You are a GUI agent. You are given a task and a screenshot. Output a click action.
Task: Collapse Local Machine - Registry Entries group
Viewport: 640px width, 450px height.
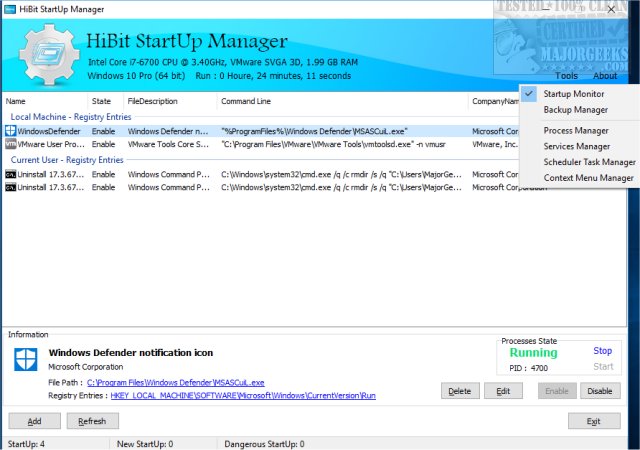(71, 117)
